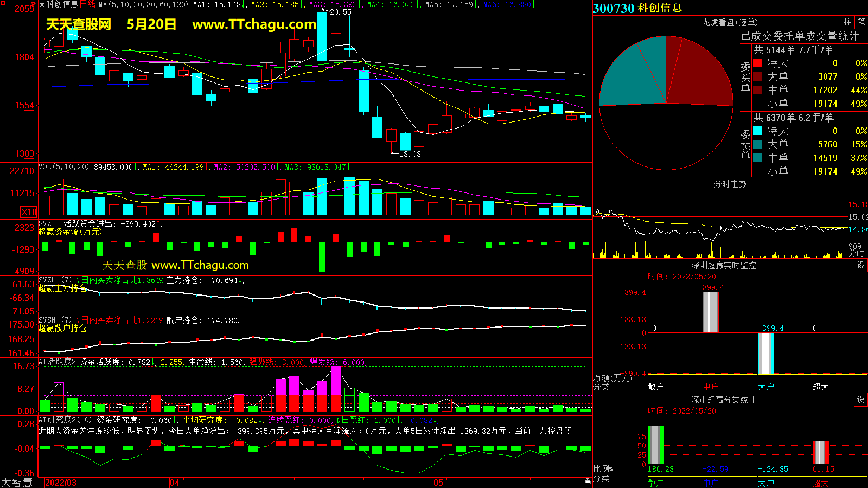Click the X10 volume scale icon
Viewport: 868px width, 488px height.
tap(29, 212)
